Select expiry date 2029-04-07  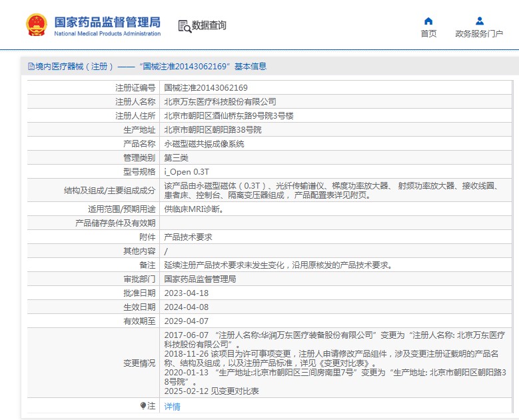pyautogui.click(x=187, y=321)
